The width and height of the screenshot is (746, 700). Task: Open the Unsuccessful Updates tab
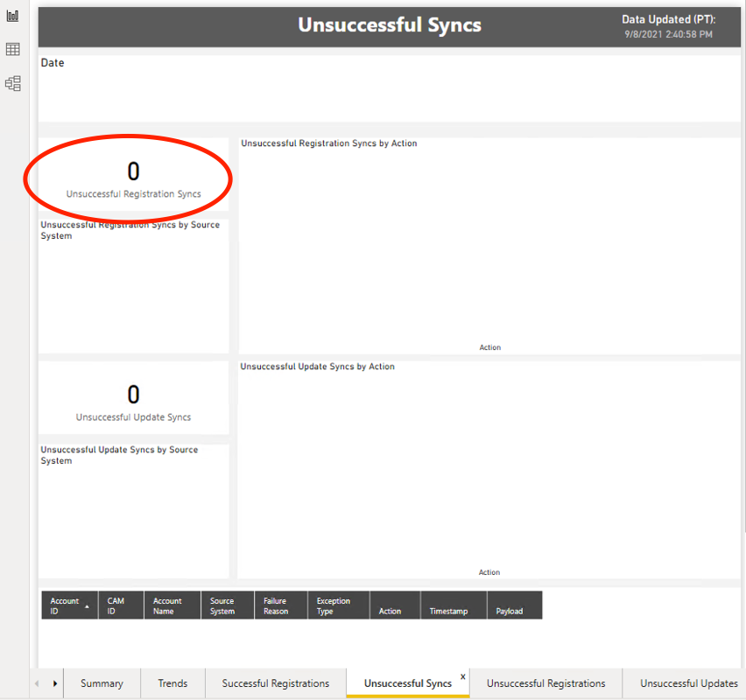tap(688, 683)
